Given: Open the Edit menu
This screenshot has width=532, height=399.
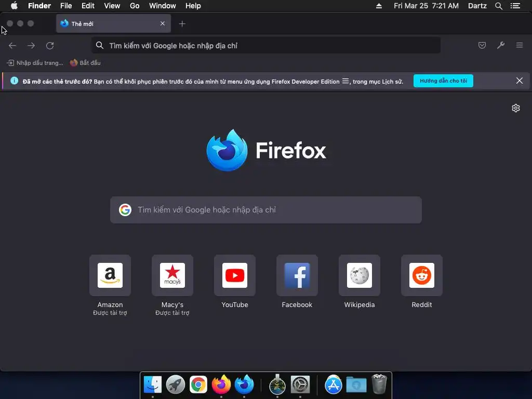Looking at the screenshot, I should point(88,6).
